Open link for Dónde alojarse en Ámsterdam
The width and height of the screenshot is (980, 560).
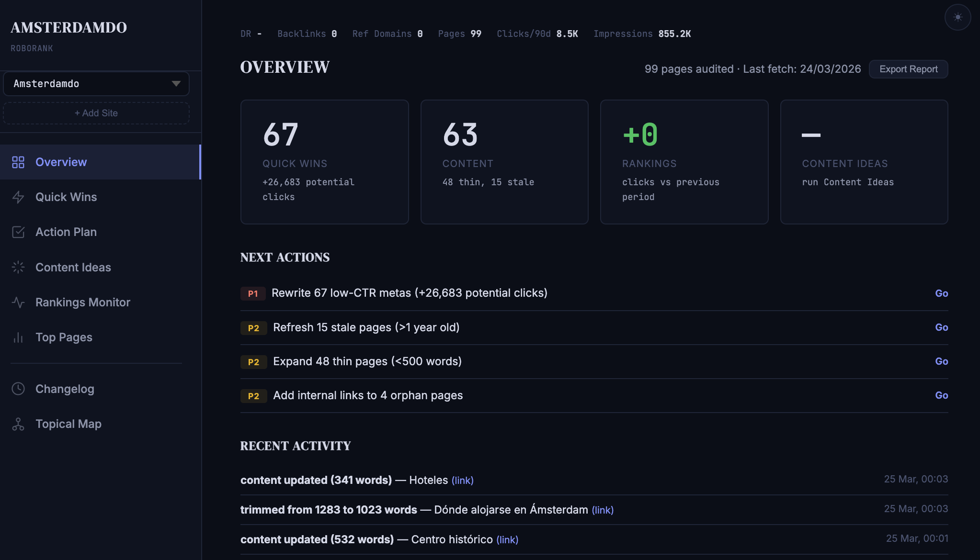coord(602,510)
